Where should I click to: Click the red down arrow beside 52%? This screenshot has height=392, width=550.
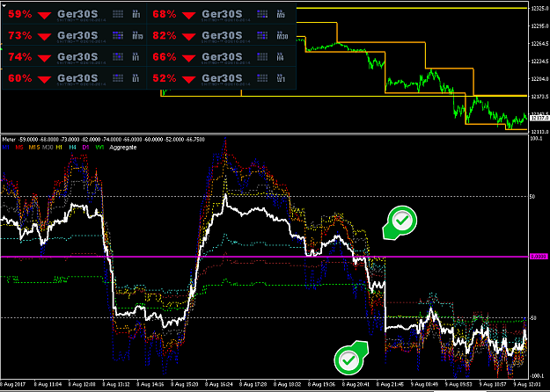[x=188, y=79]
